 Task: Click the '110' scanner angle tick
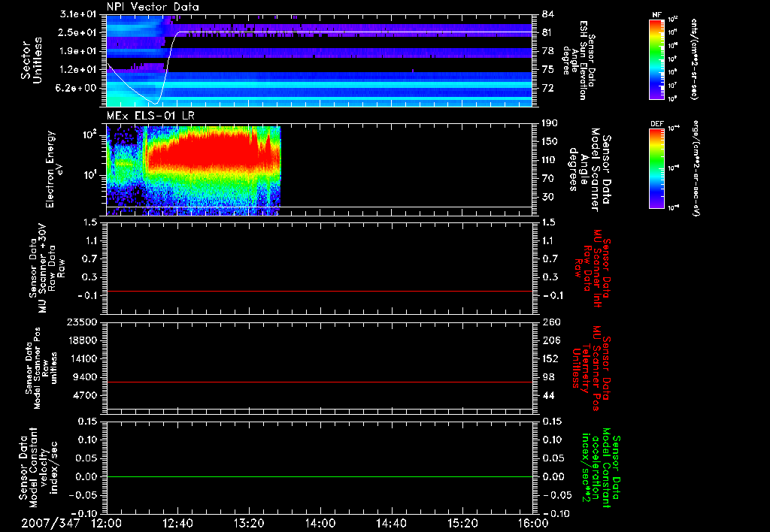click(x=550, y=160)
